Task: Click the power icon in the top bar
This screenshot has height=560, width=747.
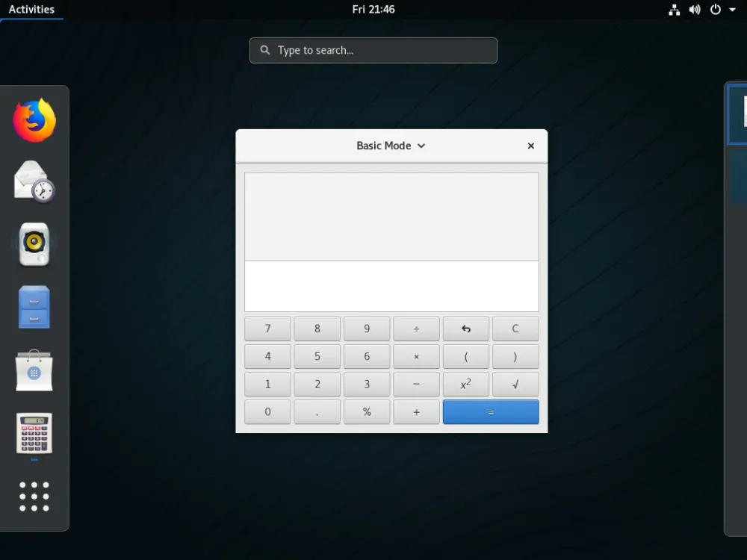Action: [715, 10]
